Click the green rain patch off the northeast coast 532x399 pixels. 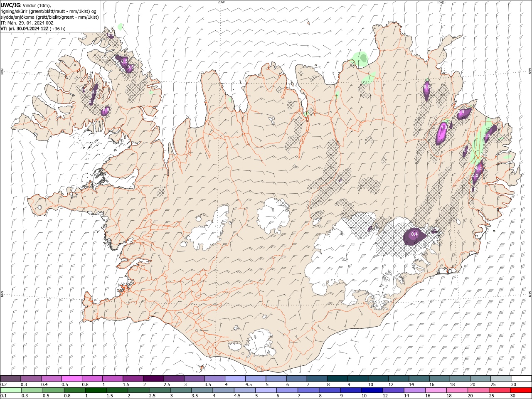click(360, 59)
